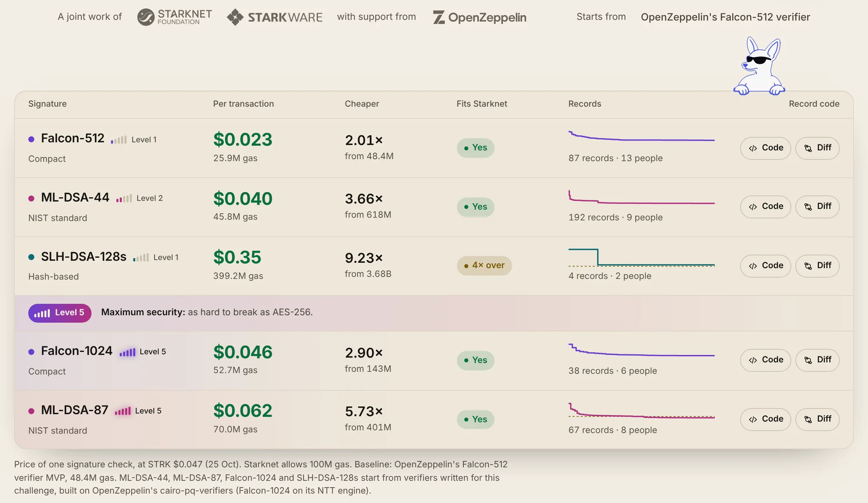
Task: Open Code for the ML-DSA-87 row
Action: (x=765, y=419)
